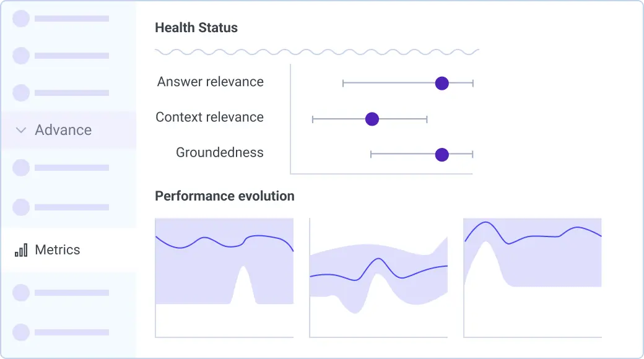644x359 pixels.
Task: Click the Performance evolution heading
Action: tap(225, 196)
